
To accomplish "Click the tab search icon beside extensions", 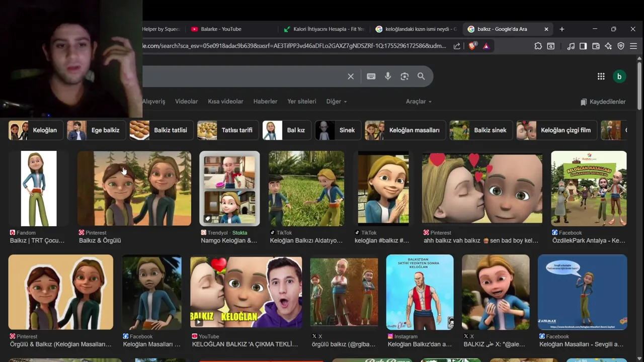I will click(x=551, y=46).
